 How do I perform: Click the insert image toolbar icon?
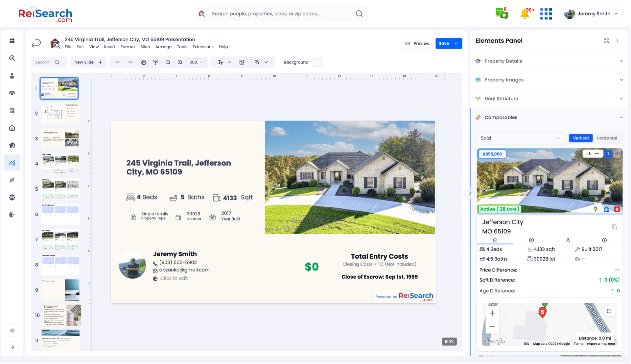(x=242, y=62)
